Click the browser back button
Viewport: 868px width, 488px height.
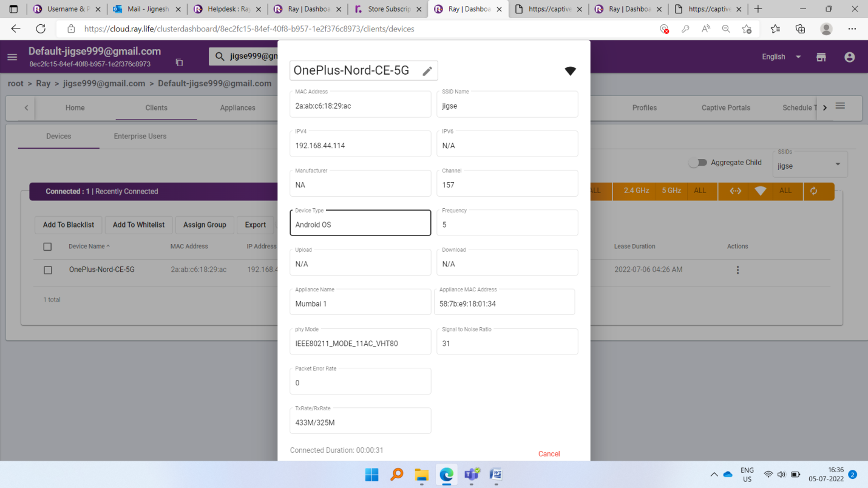click(16, 29)
